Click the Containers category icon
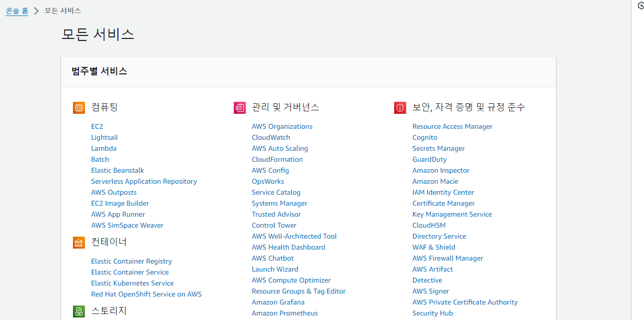This screenshot has width=644, height=320. pyautogui.click(x=78, y=243)
